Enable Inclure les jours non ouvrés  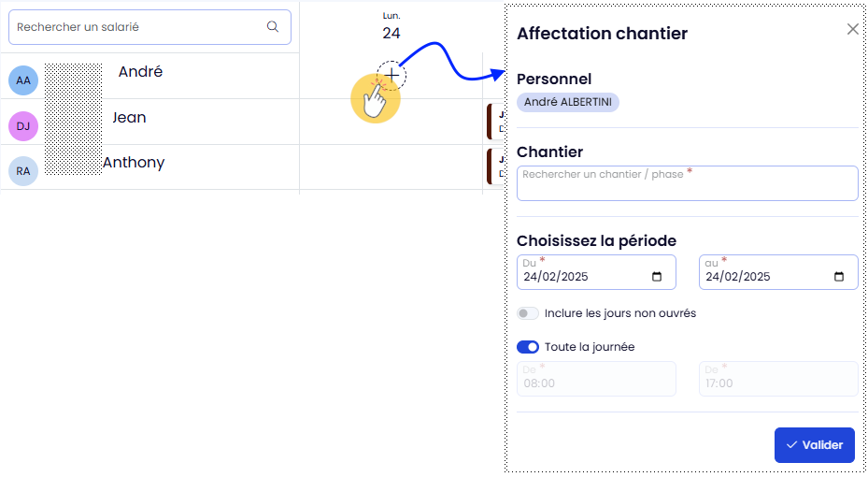528,313
